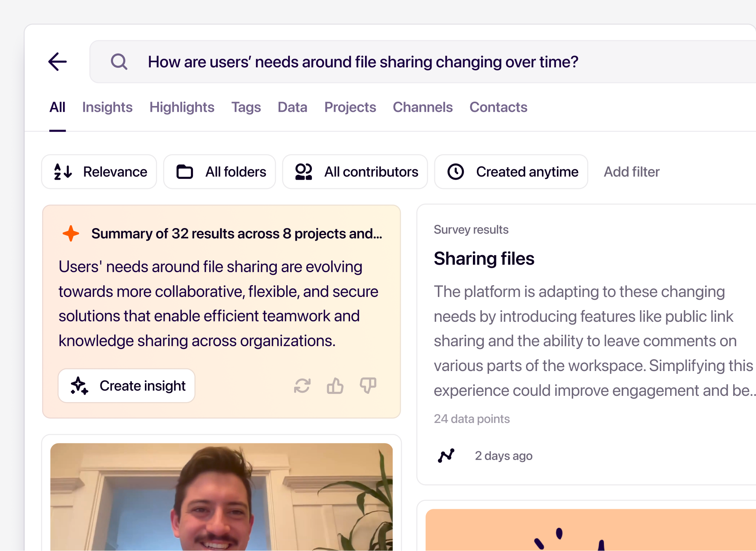Click the trend graph icon on Sharing files card

pos(446,455)
